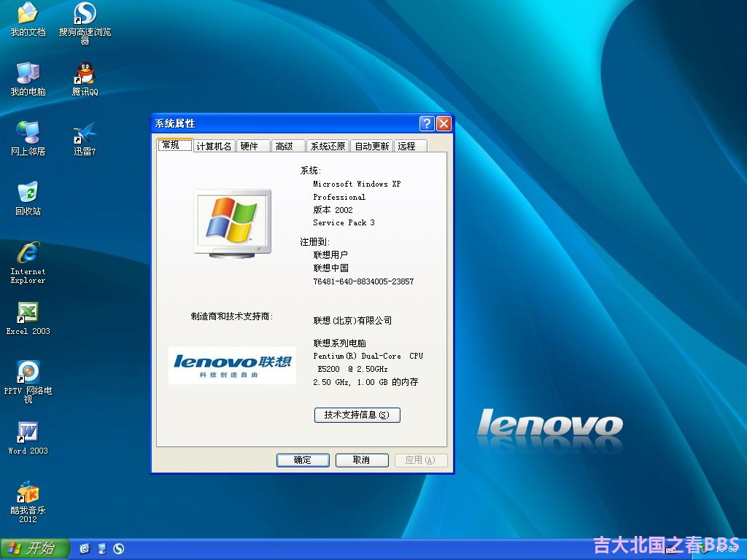Click the '版本 2002' text

[333, 210]
